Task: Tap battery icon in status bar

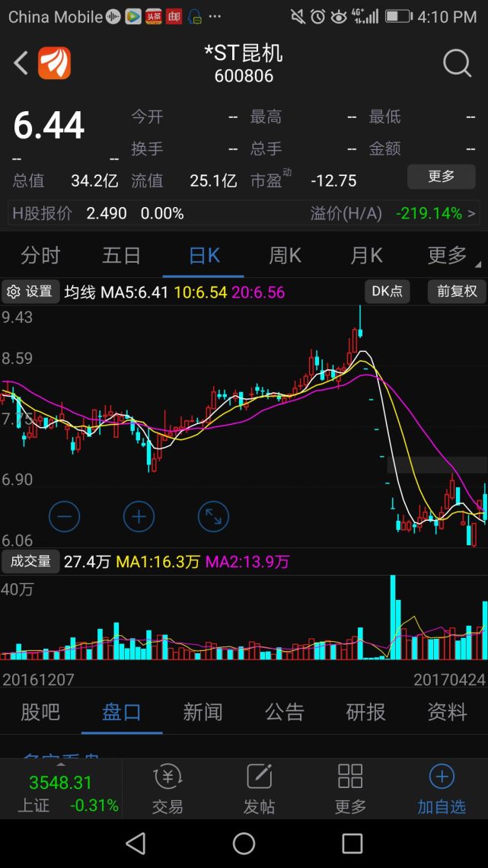Action: click(398, 17)
